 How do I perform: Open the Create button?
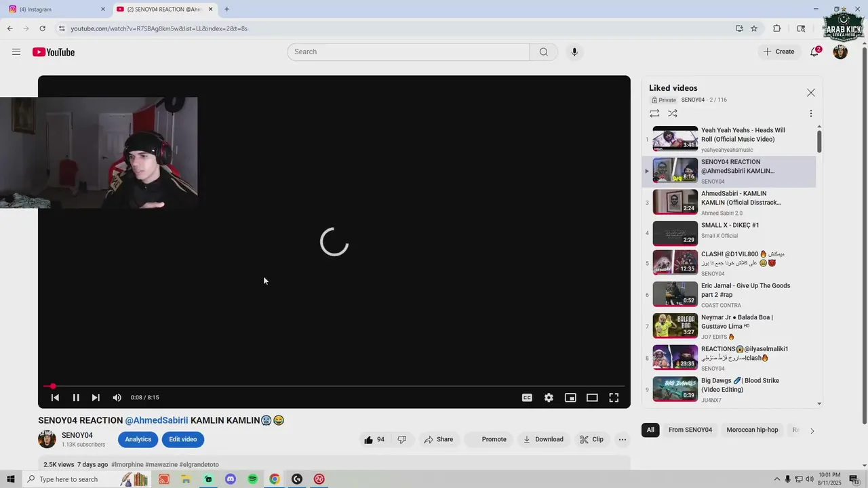pyautogui.click(x=778, y=52)
